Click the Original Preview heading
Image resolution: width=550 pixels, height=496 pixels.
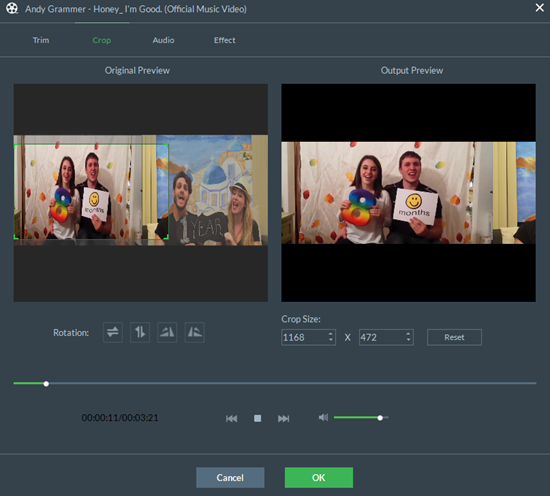137,71
